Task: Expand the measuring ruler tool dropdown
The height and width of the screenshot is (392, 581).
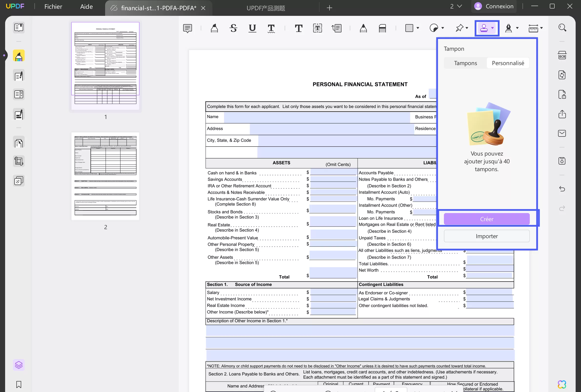Action: click(x=541, y=28)
